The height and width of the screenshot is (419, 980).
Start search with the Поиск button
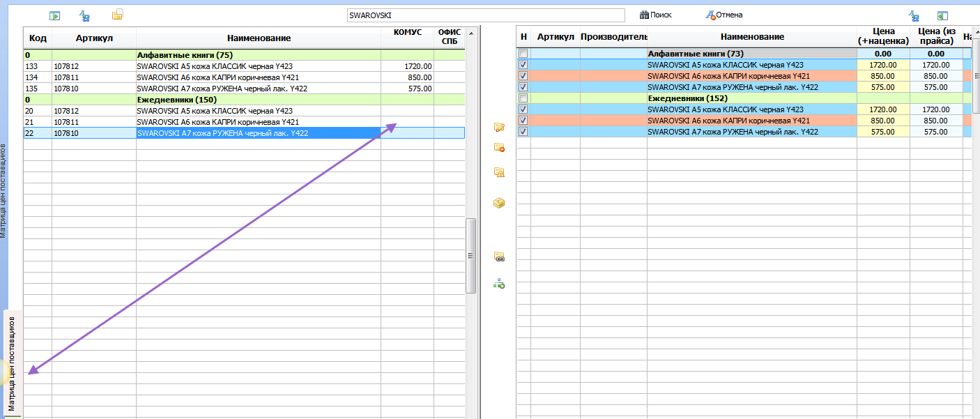656,15
